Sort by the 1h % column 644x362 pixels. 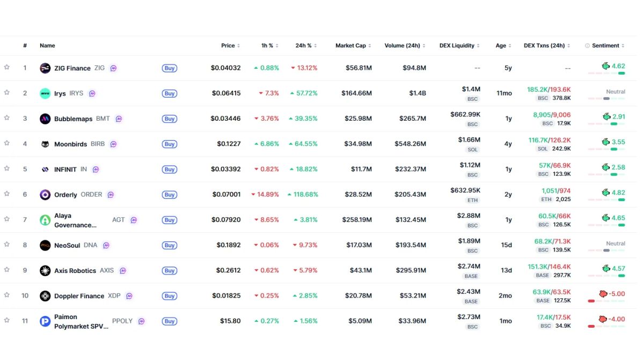[x=270, y=46]
